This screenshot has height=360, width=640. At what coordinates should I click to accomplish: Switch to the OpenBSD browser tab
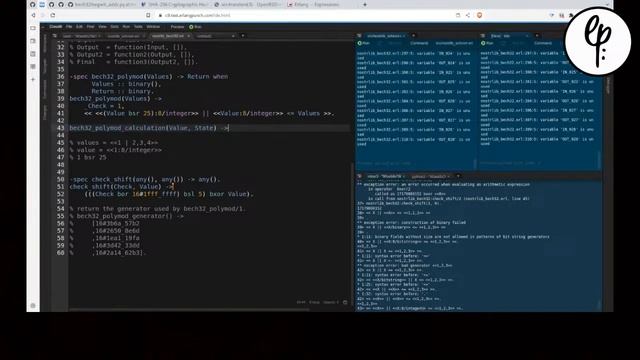click(248, 4)
